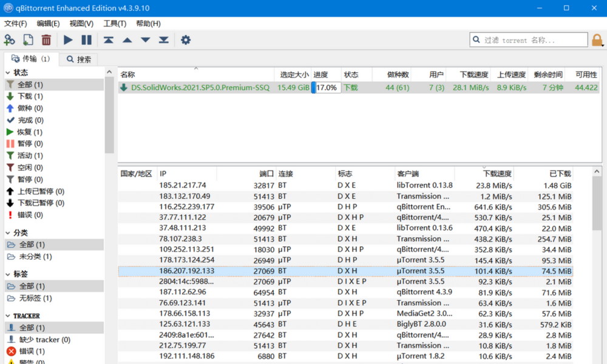The image size is (607, 364).
Task: Select peer 192.111.148.186
Action: tap(345, 356)
